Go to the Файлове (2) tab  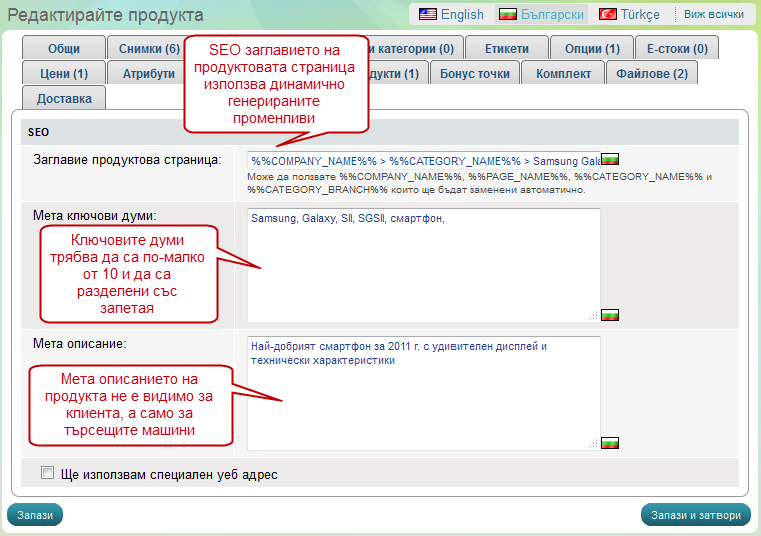(651, 73)
